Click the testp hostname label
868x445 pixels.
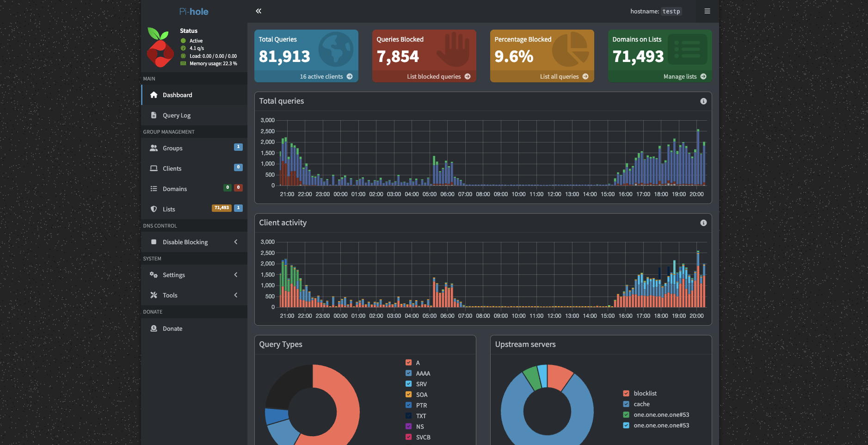pos(671,12)
